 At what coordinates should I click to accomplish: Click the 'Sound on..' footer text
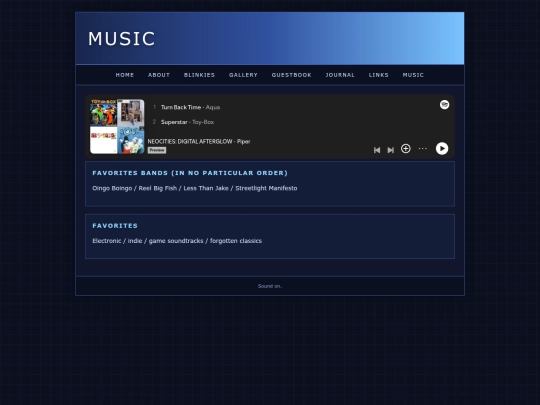[x=270, y=286]
